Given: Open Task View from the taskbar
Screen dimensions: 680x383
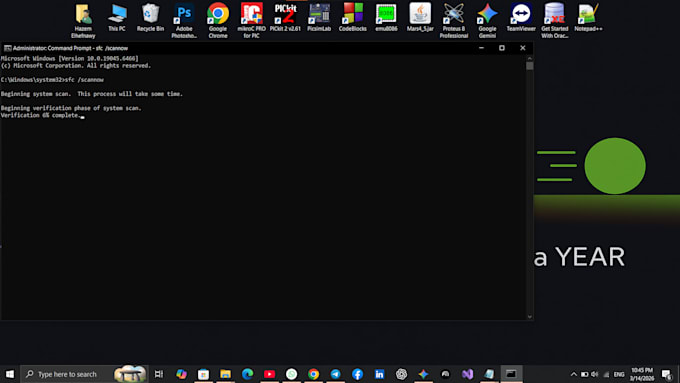Looking at the screenshot, I should point(159,374).
